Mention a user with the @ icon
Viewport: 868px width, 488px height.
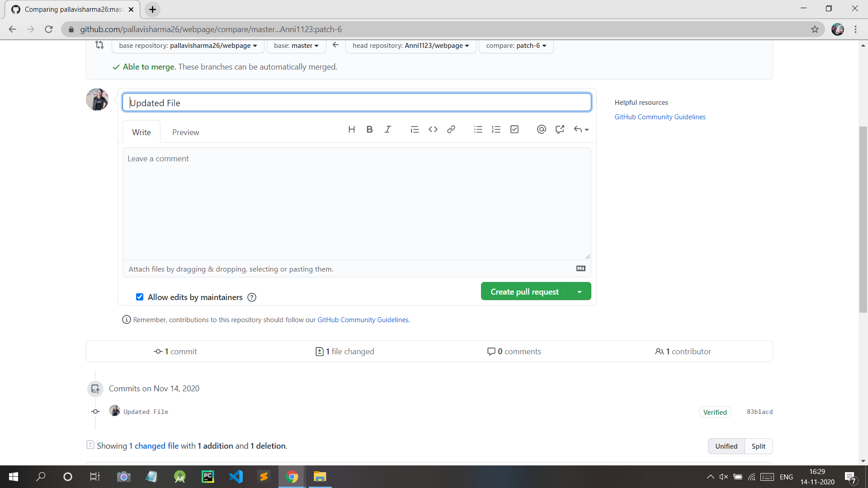pos(542,130)
